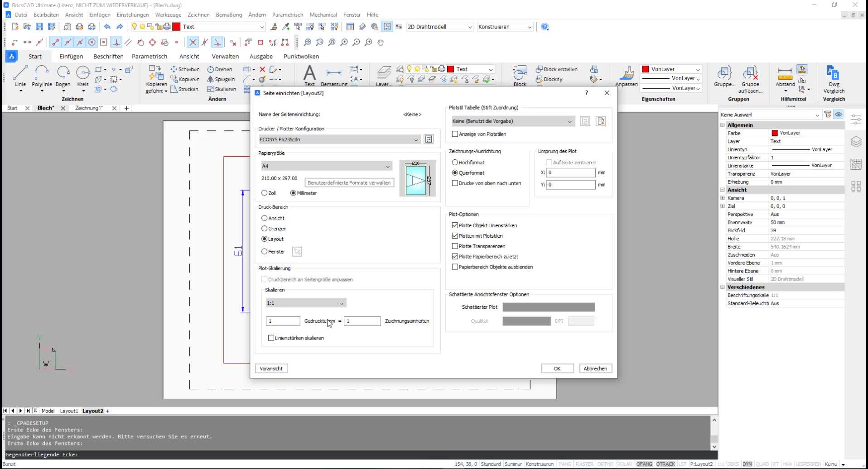Select Ansicht as plot area
This screenshot has height=469, width=868.
[265, 218]
